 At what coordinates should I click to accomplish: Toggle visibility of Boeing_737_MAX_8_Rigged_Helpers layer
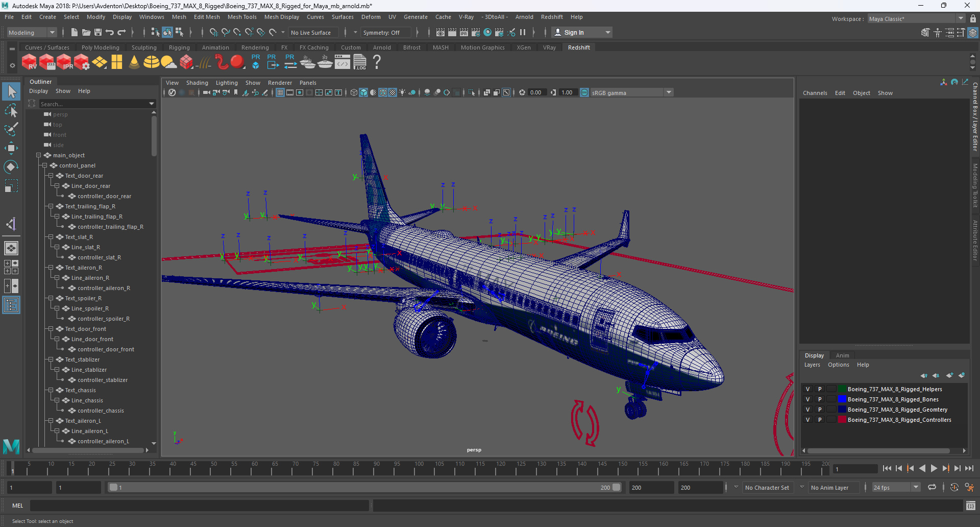tap(807, 389)
